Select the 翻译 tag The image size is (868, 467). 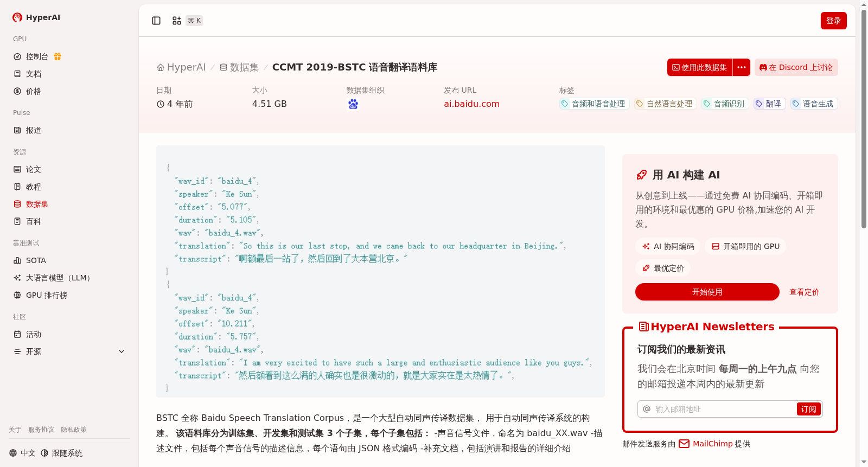[769, 104]
